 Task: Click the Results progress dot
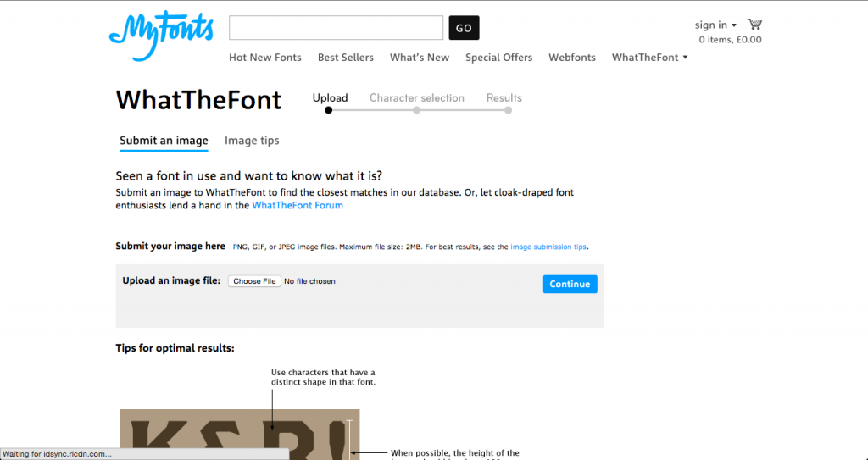(509, 110)
